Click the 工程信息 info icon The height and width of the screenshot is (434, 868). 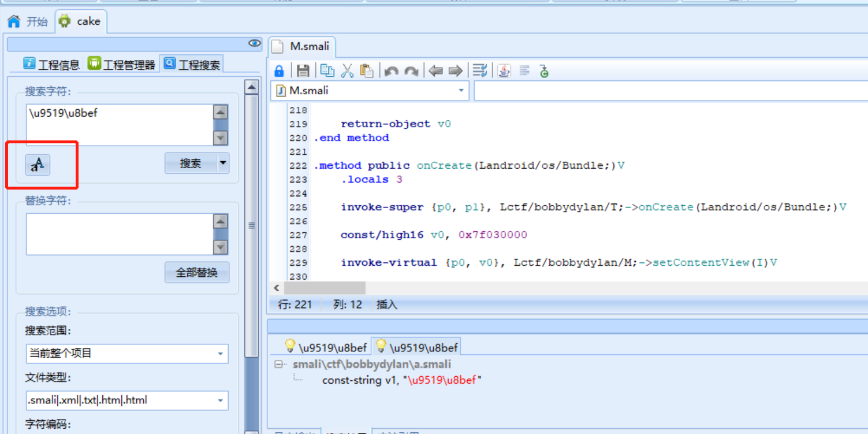tap(29, 63)
